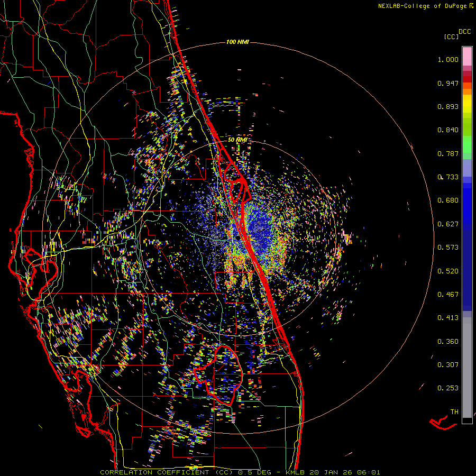
Task: Click the [CC] legend unit label
Action: pyautogui.click(x=451, y=37)
